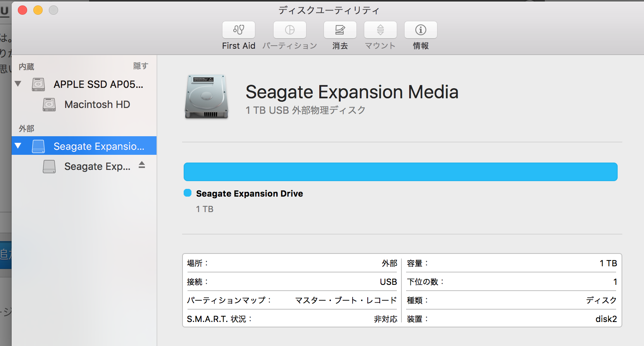Click the 消去 (Erase) toolbar icon
Image resolution: width=644 pixels, height=346 pixels.
pyautogui.click(x=340, y=30)
